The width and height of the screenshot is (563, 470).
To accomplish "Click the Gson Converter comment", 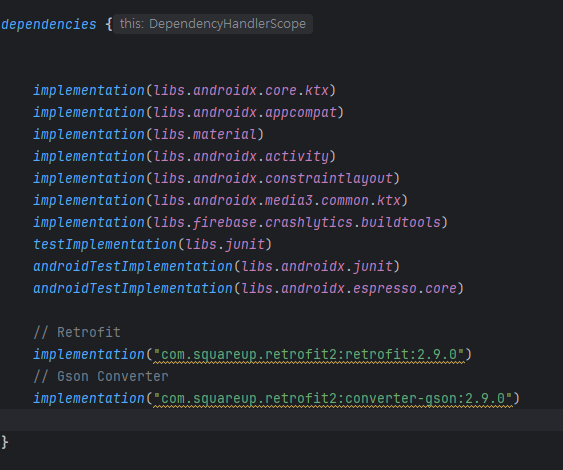I will pyautogui.click(x=101, y=377).
